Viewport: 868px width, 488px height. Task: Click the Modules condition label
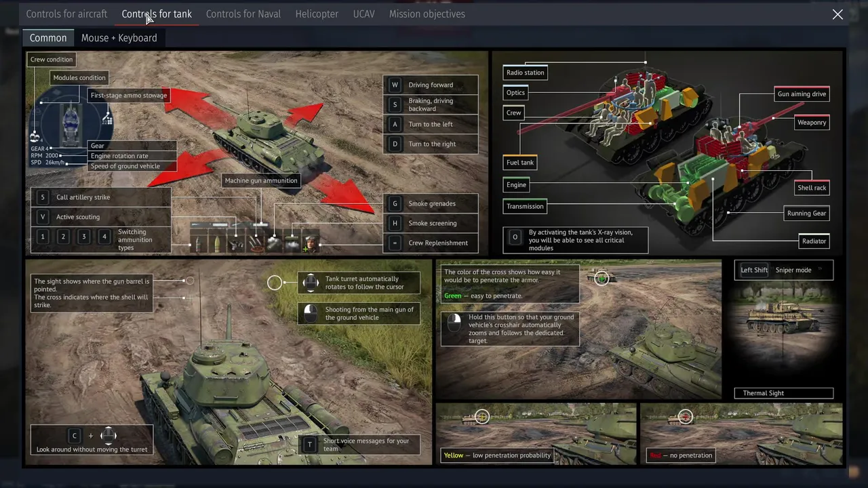click(x=79, y=78)
